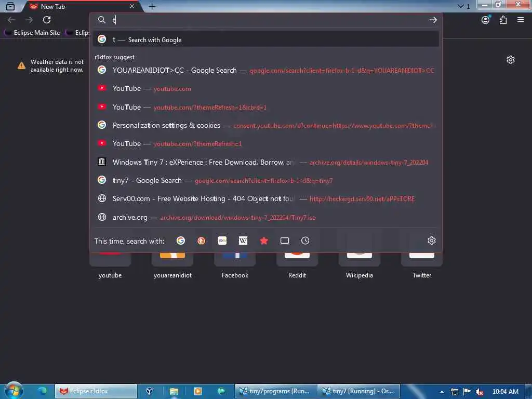Open search settings gear in dropdown
The image size is (532, 399).
[432, 241]
